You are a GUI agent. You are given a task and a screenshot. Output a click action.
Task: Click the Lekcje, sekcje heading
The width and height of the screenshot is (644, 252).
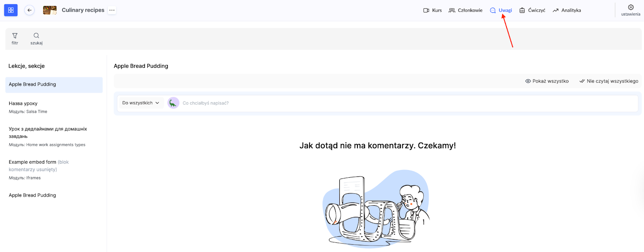pos(27,66)
